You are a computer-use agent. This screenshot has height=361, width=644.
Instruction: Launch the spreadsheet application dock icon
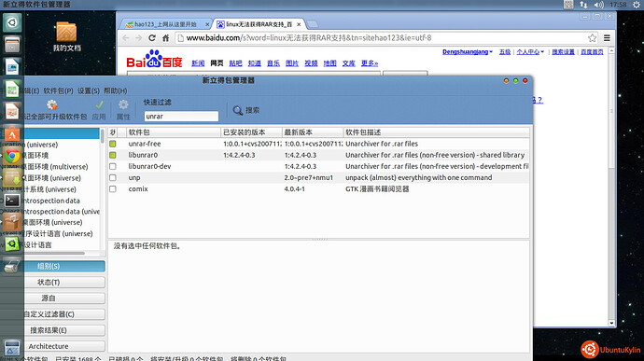click(x=12, y=90)
